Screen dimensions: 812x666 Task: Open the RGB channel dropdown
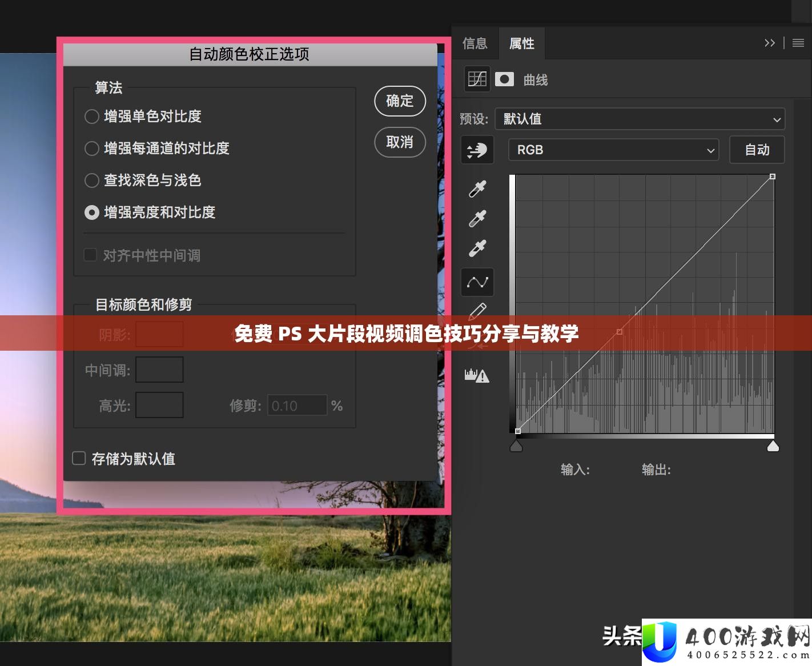[613, 150]
